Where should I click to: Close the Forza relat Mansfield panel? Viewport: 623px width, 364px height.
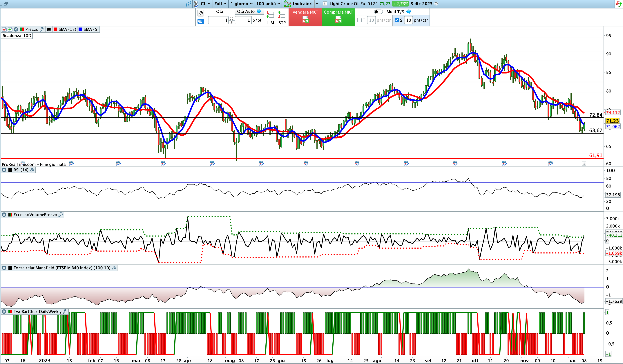[4, 268]
